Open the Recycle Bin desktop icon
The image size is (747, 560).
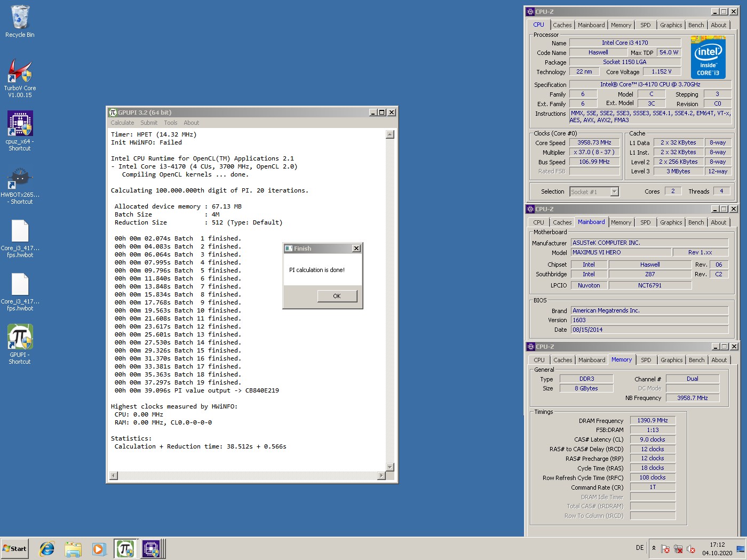pos(20,21)
